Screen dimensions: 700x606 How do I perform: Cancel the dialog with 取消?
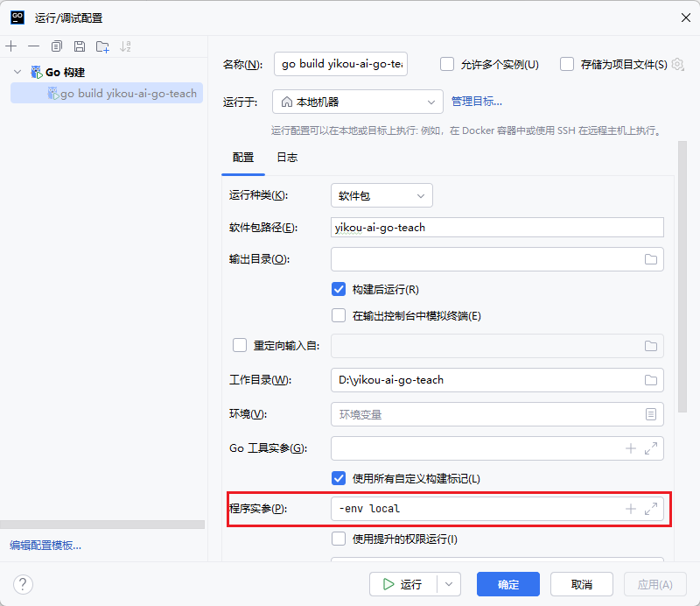[581, 584]
